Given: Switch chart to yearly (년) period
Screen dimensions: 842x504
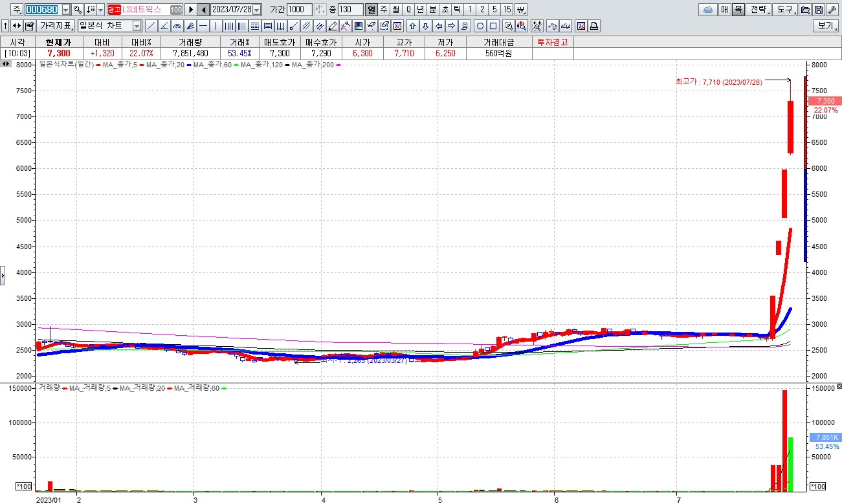Looking at the screenshot, I should point(421,10).
